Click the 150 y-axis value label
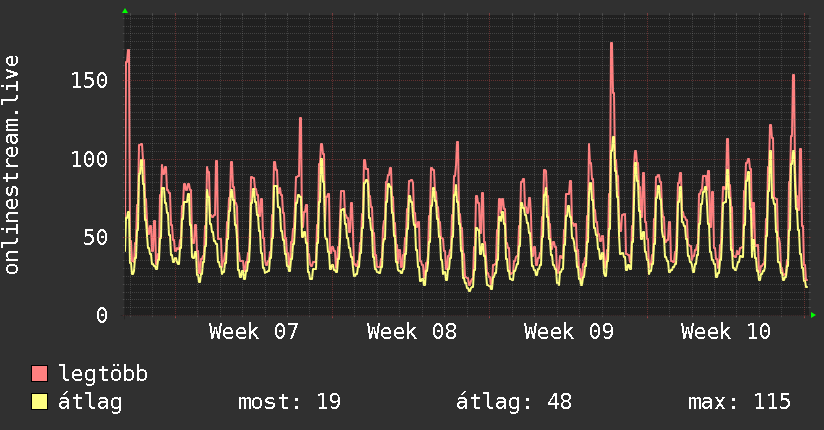 click(x=90, y=80)
